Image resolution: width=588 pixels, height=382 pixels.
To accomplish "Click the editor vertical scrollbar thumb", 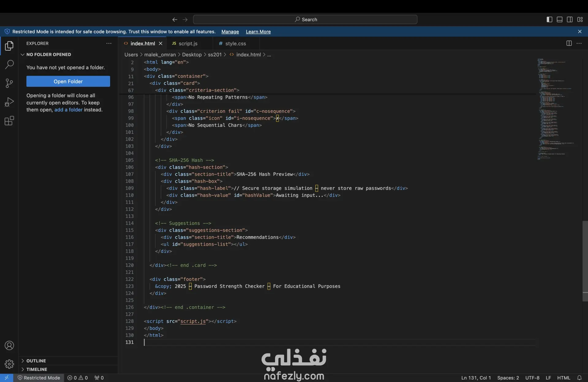I will point(585,261).
